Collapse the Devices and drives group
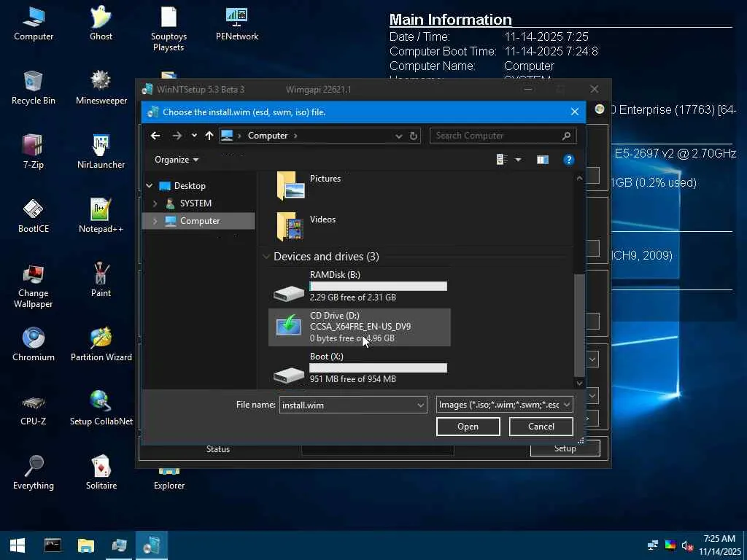Image resolution: width=747 pixels, height=560 pixels. (266, 257)
